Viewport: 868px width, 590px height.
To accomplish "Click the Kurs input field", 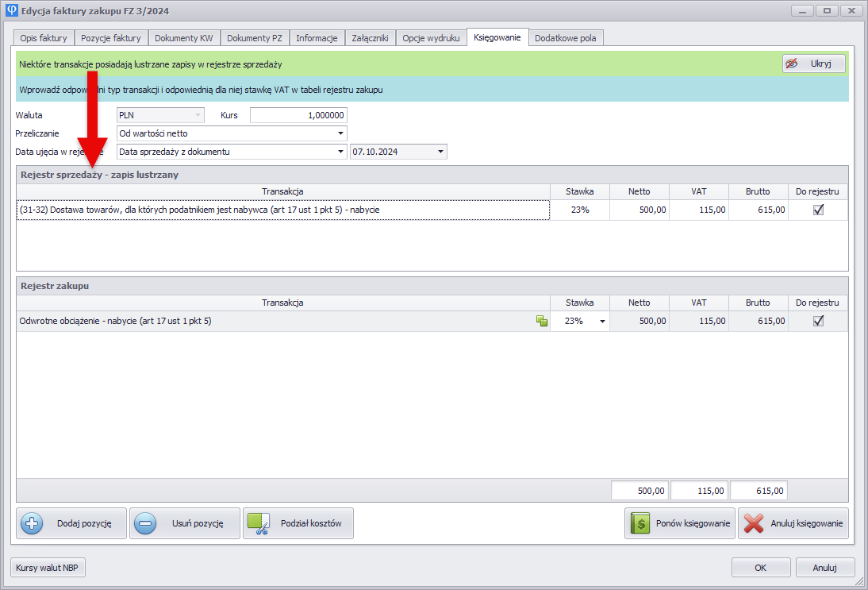I will 298,115.
